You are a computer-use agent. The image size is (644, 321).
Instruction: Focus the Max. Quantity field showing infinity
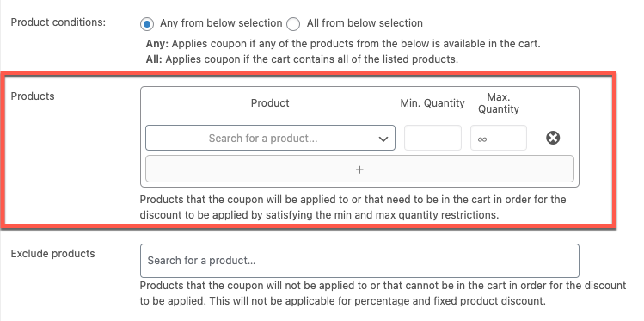tap(499, 138)
